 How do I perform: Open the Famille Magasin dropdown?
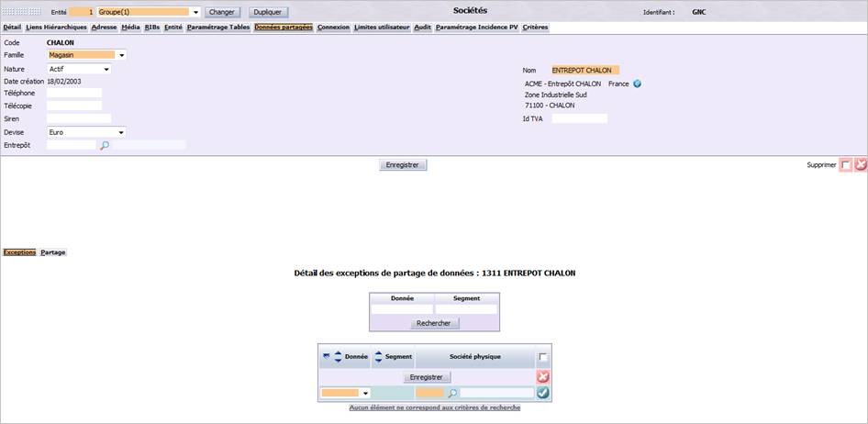point(122,55)
